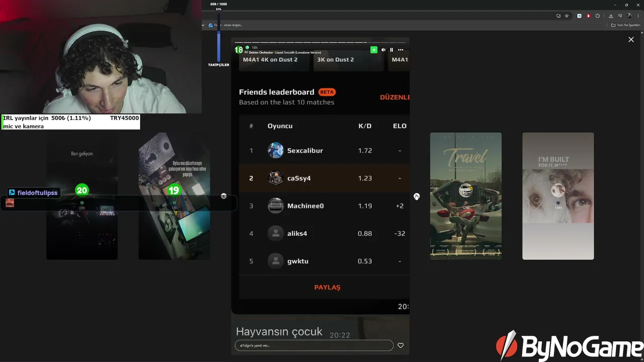Click the green star close-friends badge
Screen dimensions: 644x362
(374, 50)
